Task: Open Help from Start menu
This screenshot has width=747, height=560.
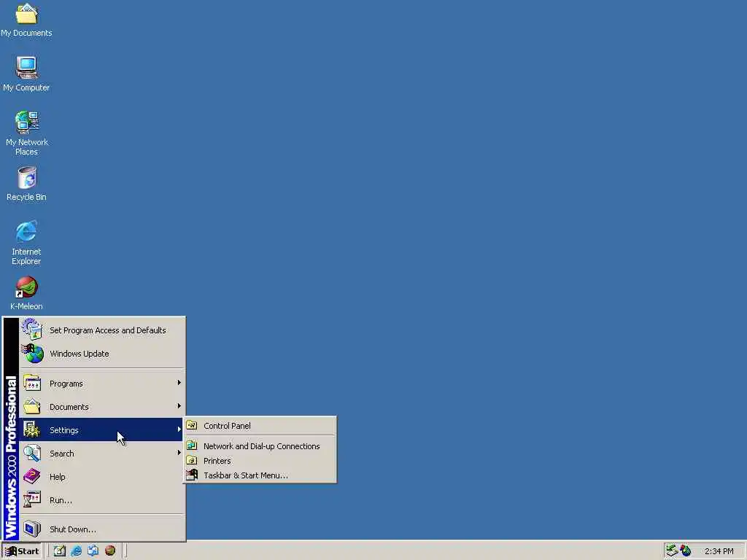Action: pyautogui.click(x=102, y=477)
